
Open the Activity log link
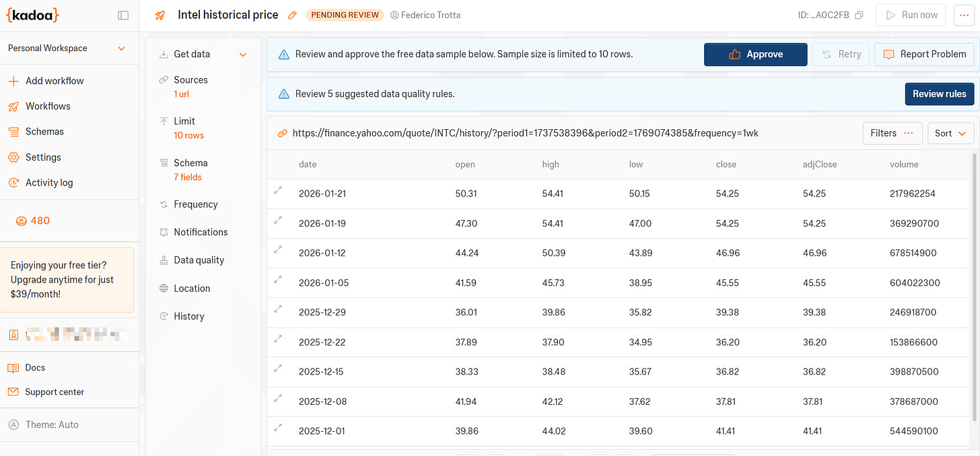coord(49,183)
